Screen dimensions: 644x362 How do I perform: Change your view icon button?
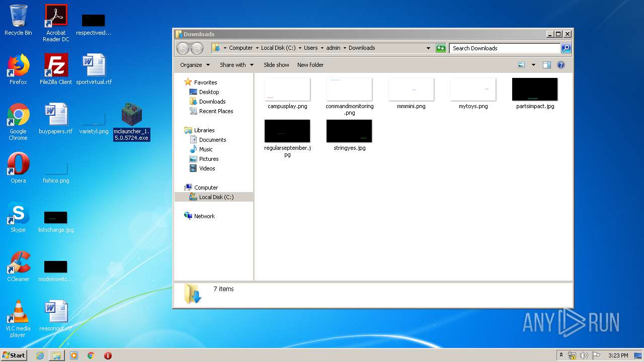tap(521, 65)
